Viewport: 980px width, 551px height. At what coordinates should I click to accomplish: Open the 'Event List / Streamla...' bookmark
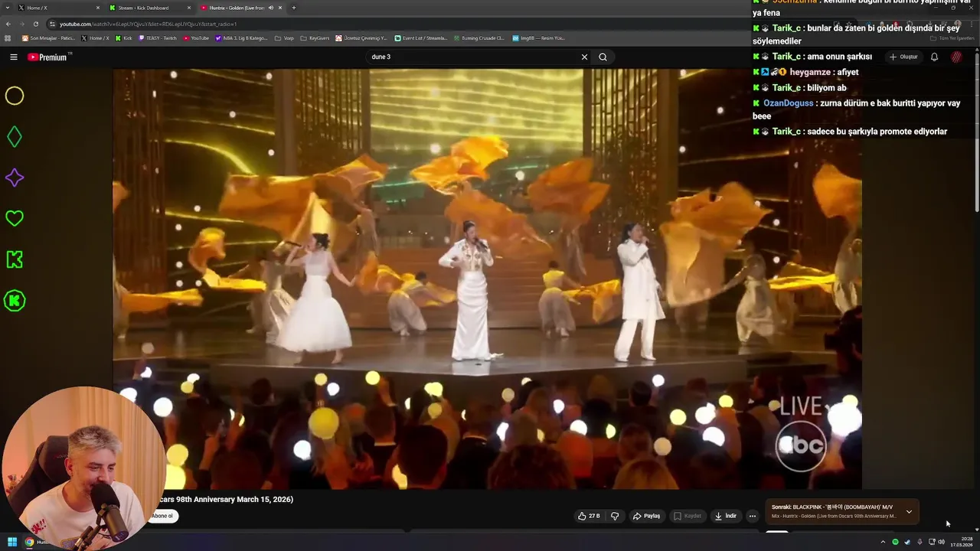click(420, 37)
